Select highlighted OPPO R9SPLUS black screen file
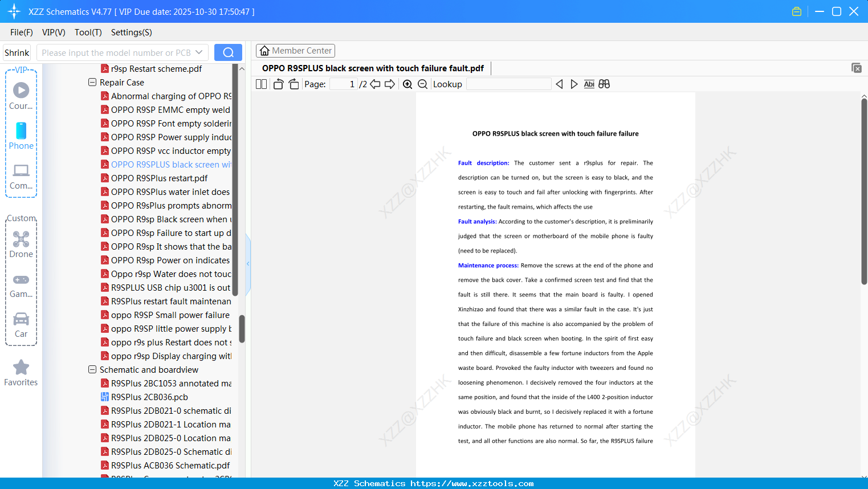This screenshot has height=489, width=868. [166, 164]
